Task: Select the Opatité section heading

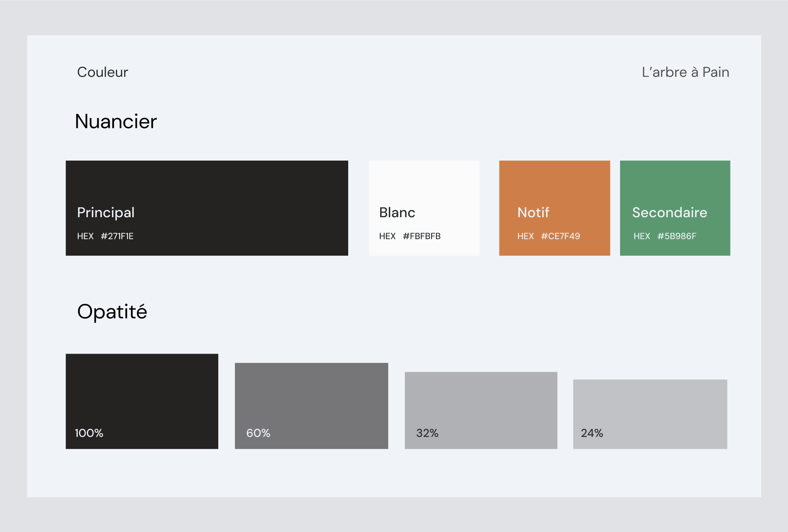Action: (112, 312)
